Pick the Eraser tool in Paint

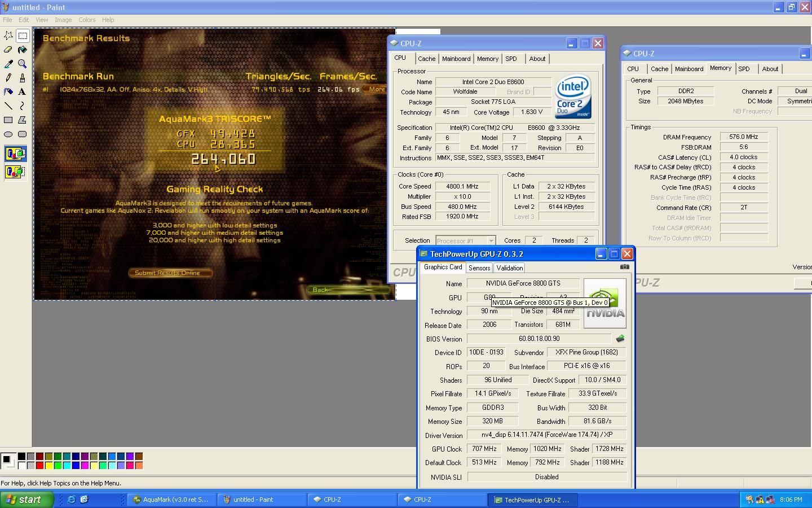[8, 50]
